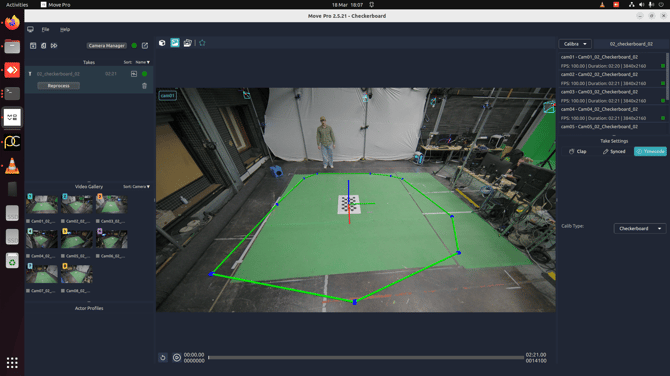Select Cam02 video thumbnail
This screenshot has width=670, height=376.
[77, 204]
